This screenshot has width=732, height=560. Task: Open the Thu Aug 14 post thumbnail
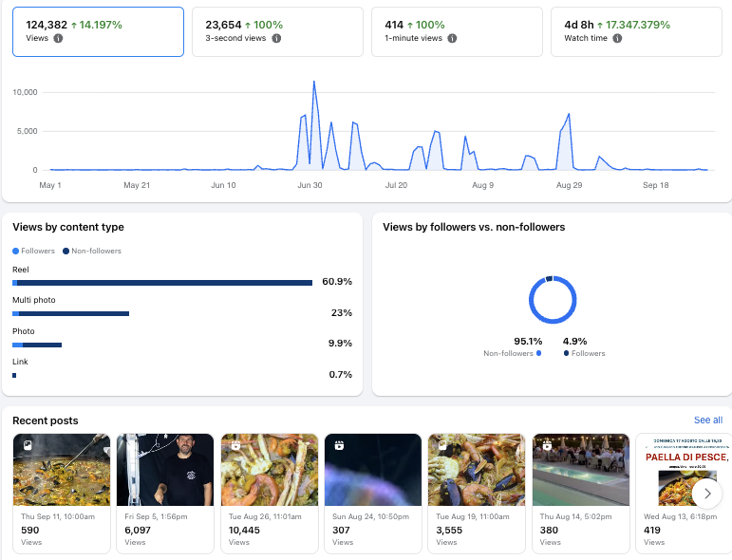click(x=581, y=470)
